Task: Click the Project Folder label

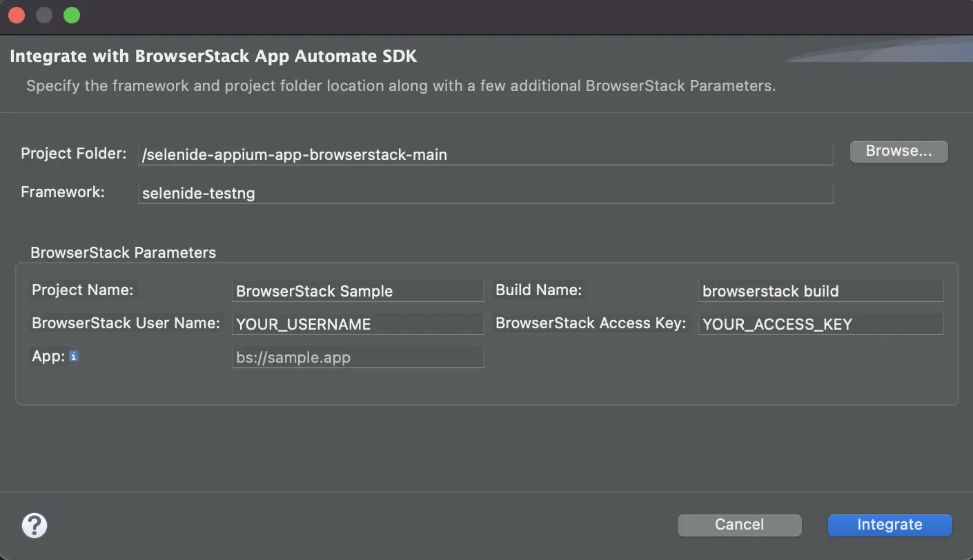Action: (x=74, y=153)
